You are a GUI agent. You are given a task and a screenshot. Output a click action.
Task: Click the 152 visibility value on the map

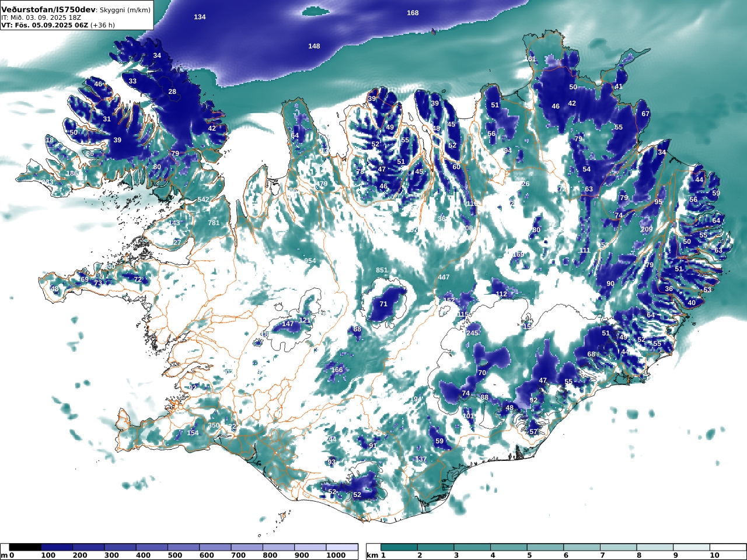[x=449, y=300]
